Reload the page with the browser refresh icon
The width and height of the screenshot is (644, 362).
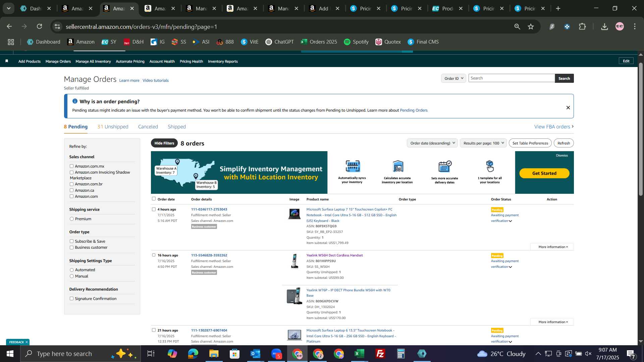[x=40, y=26]
